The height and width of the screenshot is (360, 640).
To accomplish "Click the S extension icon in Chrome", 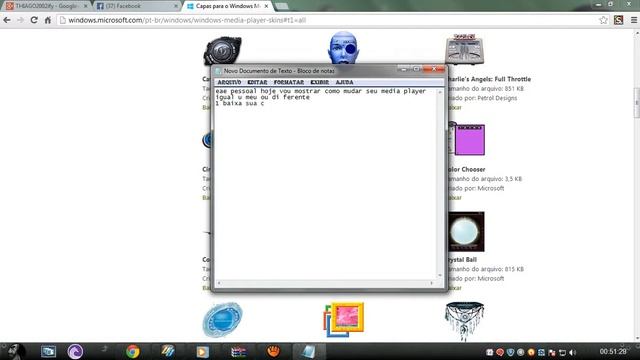I will click(x=618, y=20).
